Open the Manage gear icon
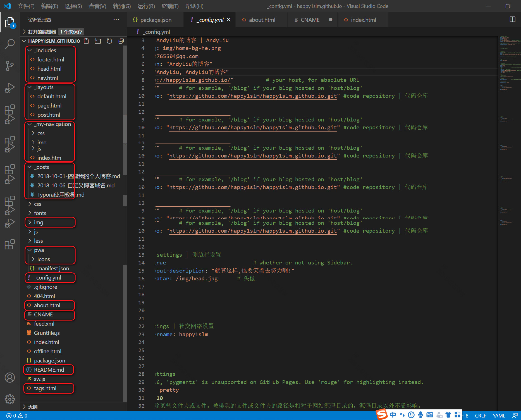The image size is (521, 420). coord(10,399)
